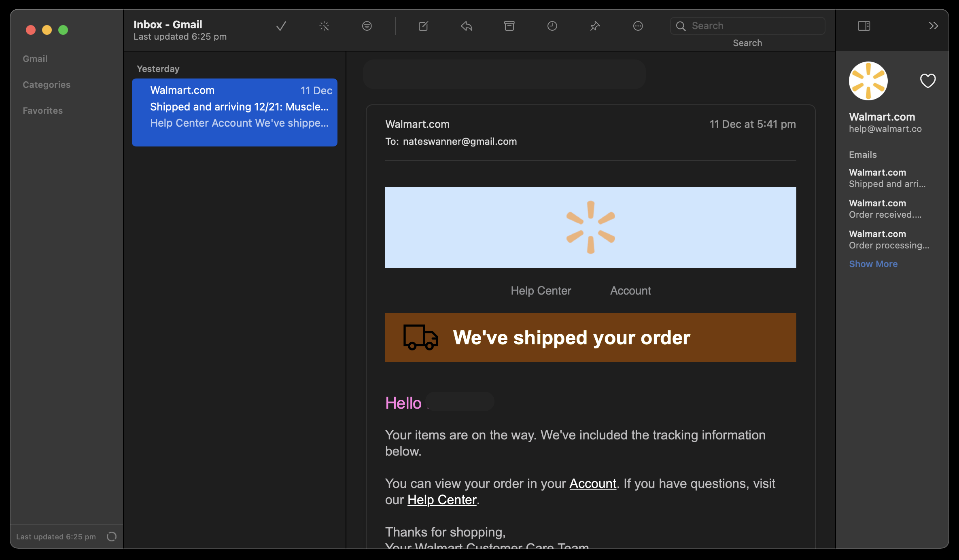959x560 pixels.
Task: Click the delivery truck icon in banner
Action: pos(420,337)
